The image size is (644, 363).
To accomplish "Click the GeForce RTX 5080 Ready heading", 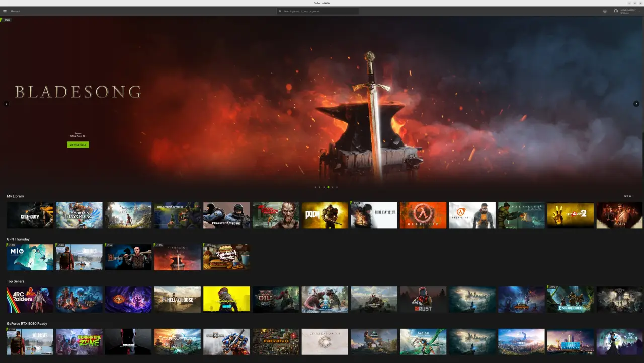I will click(27, 324).
